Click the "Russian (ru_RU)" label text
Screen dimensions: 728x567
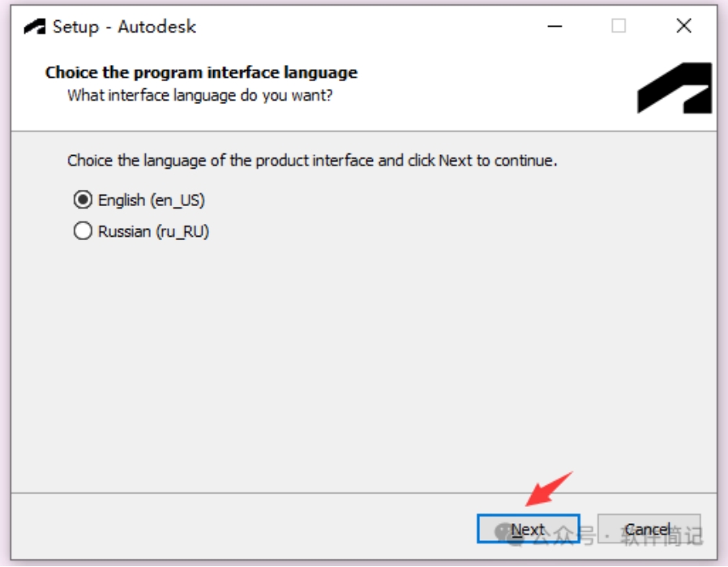154,232
